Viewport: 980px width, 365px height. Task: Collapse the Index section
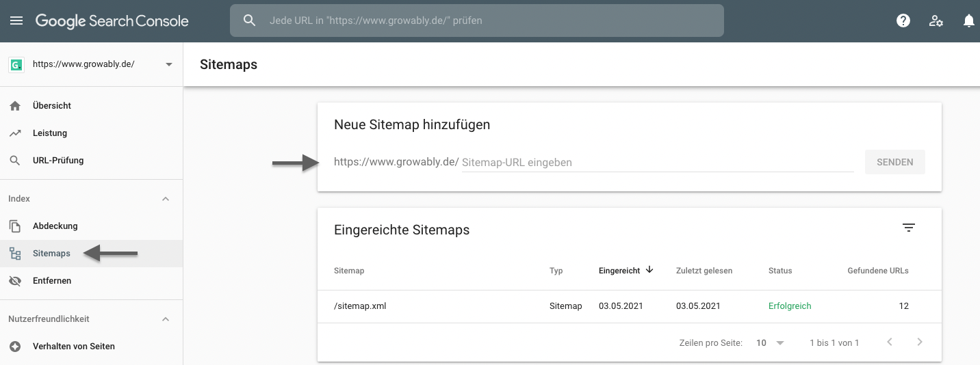coord(165,199)
